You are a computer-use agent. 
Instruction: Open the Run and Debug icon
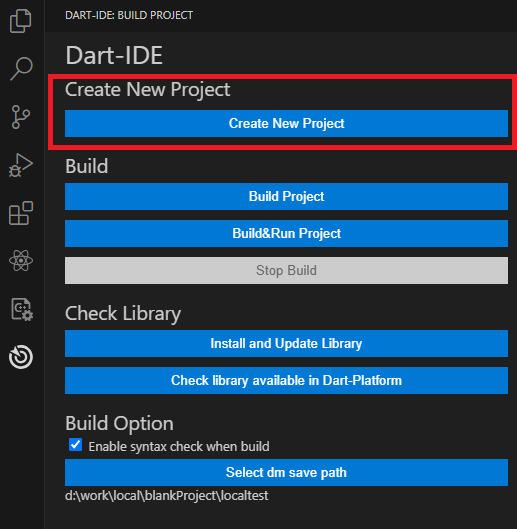click(21, 165)
